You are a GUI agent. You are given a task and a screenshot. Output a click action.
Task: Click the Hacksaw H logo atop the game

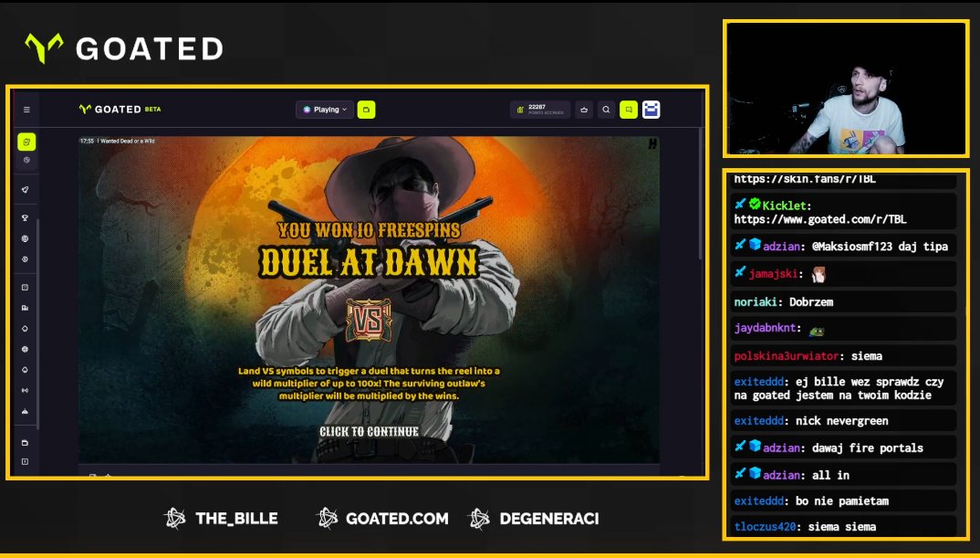(x=652, y=144)
